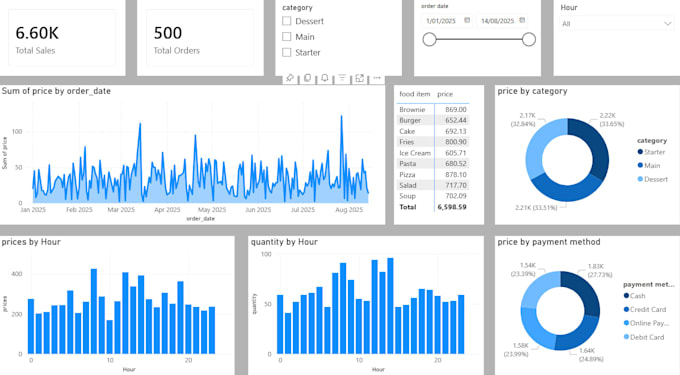680x375 pixels.
Task: Click the data label 1.83K (27.73%)
Action: tap(600, 271)
